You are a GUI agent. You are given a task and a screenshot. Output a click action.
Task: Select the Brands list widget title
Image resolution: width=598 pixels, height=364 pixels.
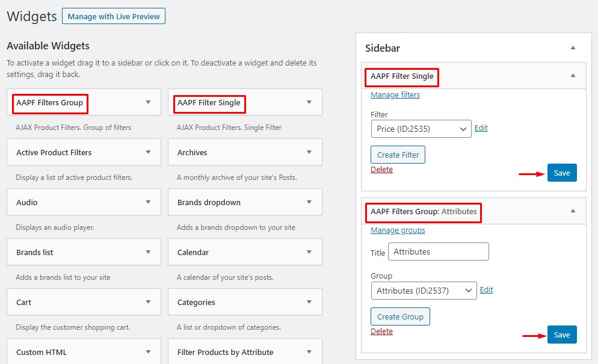pos(35,252)
